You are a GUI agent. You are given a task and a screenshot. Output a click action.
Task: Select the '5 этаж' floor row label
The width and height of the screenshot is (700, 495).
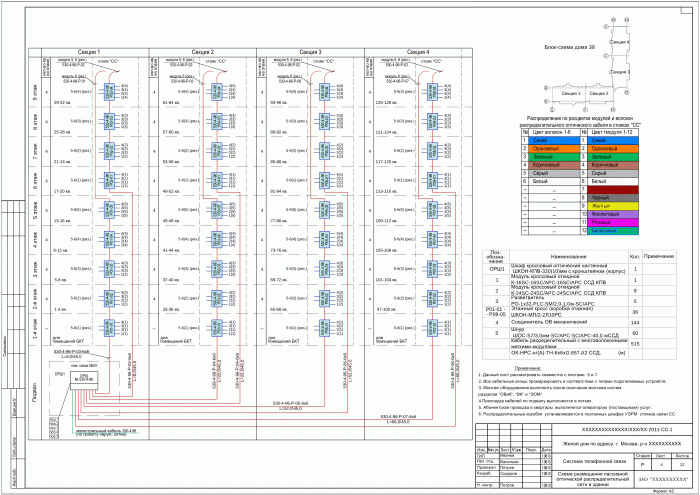pos(35,210)
